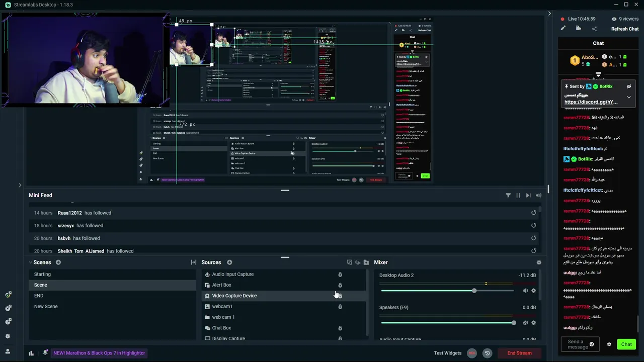The height and width of the screenshot is (362, 644).
Task: Open stats bar chart icon
Action: coord(31,353)
